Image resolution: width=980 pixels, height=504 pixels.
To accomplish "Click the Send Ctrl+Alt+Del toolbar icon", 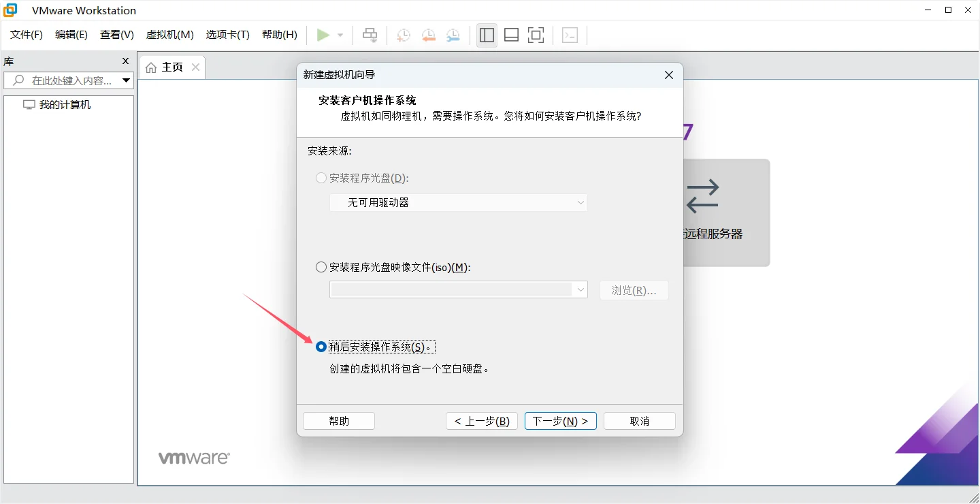I will coord(370,35).
